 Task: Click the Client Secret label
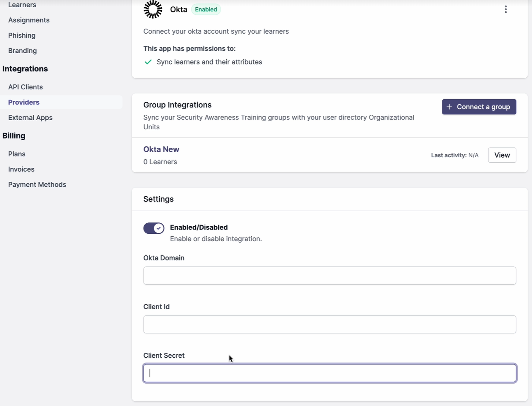point(164,355)
